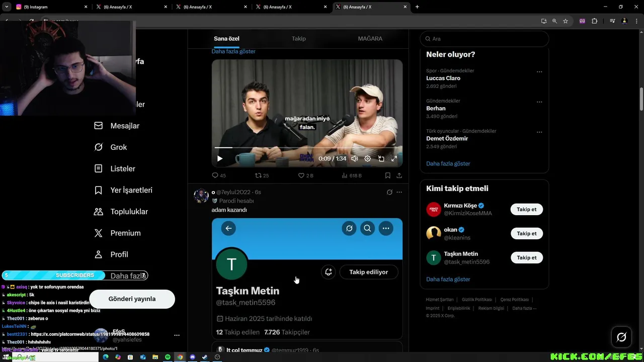This screenshot has width=644, height=362.
Task: Open the floating Grok button
Action: 621,337
